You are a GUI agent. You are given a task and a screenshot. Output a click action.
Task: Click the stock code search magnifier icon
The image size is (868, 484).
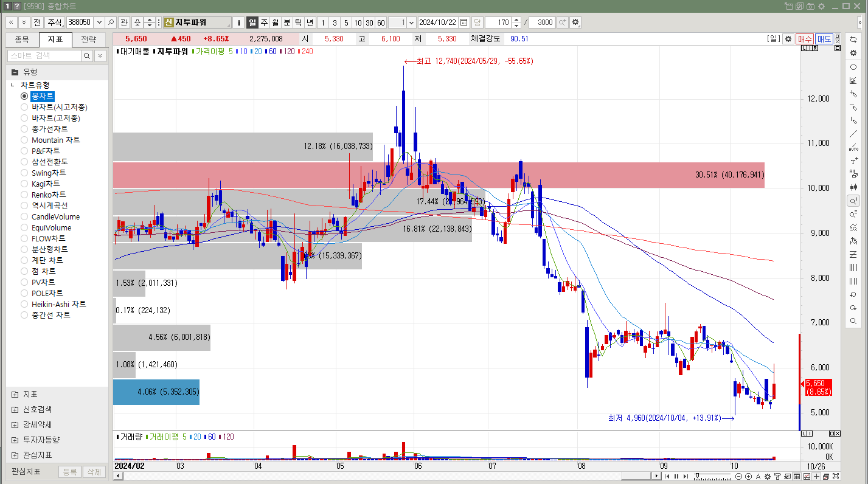(111, 22)
